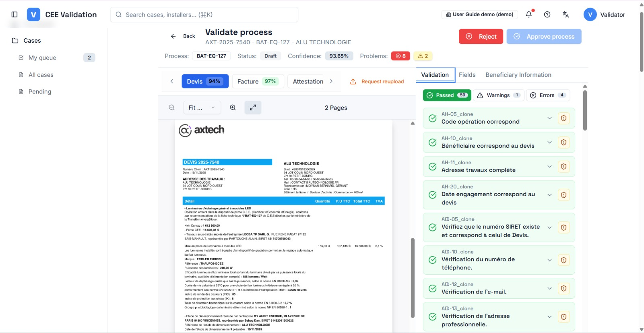Click the 93.65% confidence badge

[x=339, y=56]
